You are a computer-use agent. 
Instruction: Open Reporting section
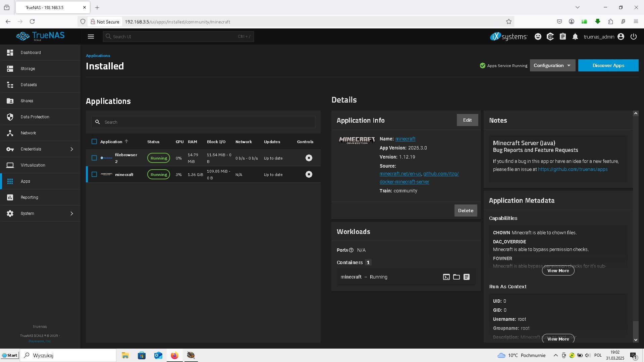(40, 197)
